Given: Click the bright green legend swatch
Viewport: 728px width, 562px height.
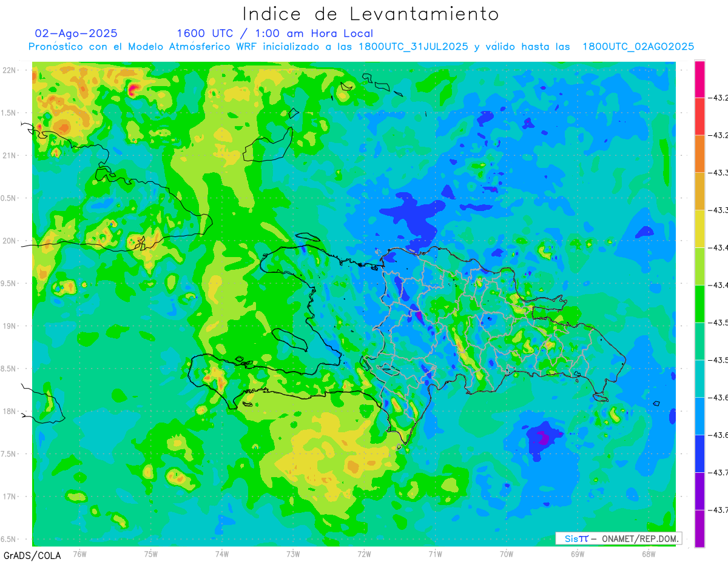Looking at the screenshot, I should coord(699,304).
